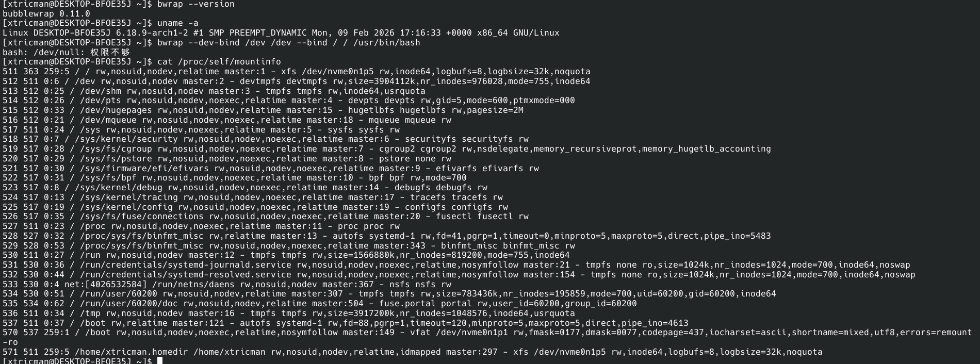
Task: Click the 'bubblewrap 0.11.0' output line
Action: pos(46,14)
